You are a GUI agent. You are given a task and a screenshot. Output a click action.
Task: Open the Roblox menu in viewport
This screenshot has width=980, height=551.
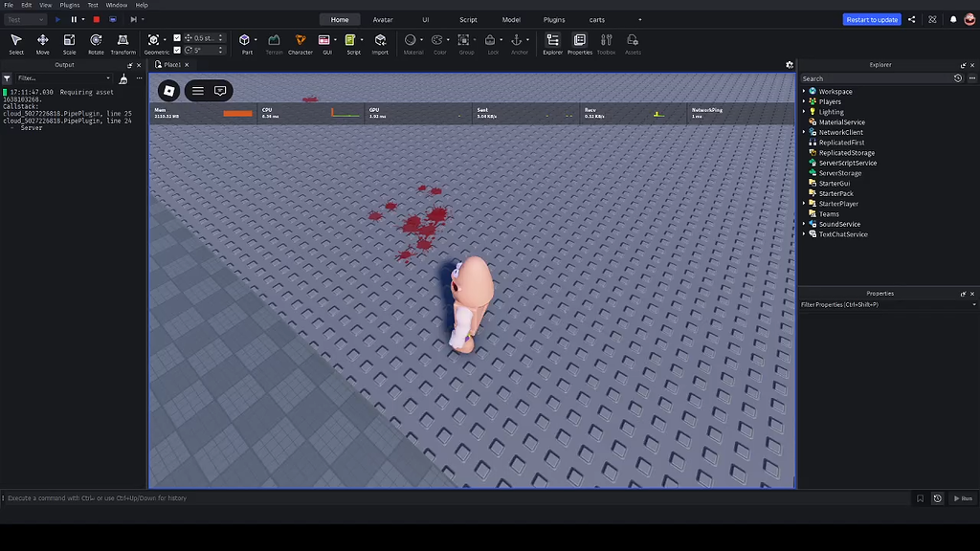pyautogui.click(x=168, y=91)
